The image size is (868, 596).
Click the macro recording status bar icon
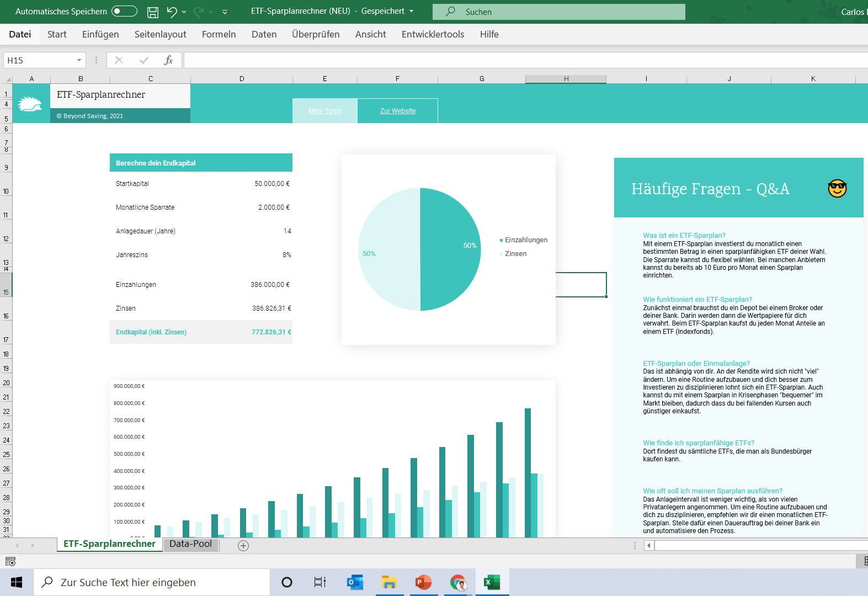tap(10, 562)
